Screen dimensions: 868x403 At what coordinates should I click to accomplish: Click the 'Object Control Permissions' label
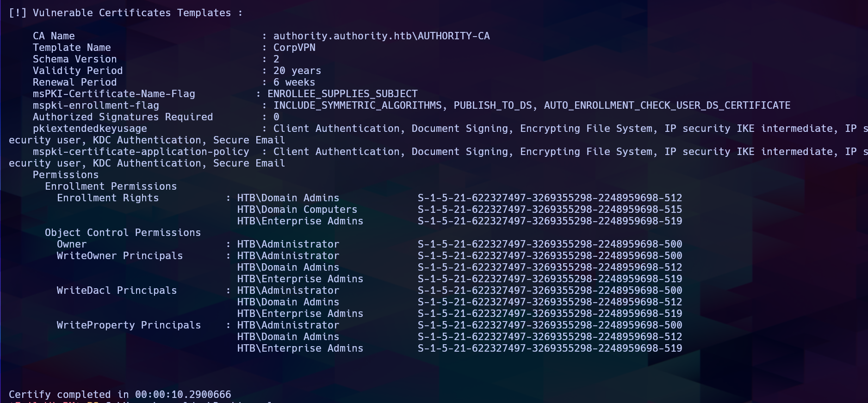click(x=123, y=233)
